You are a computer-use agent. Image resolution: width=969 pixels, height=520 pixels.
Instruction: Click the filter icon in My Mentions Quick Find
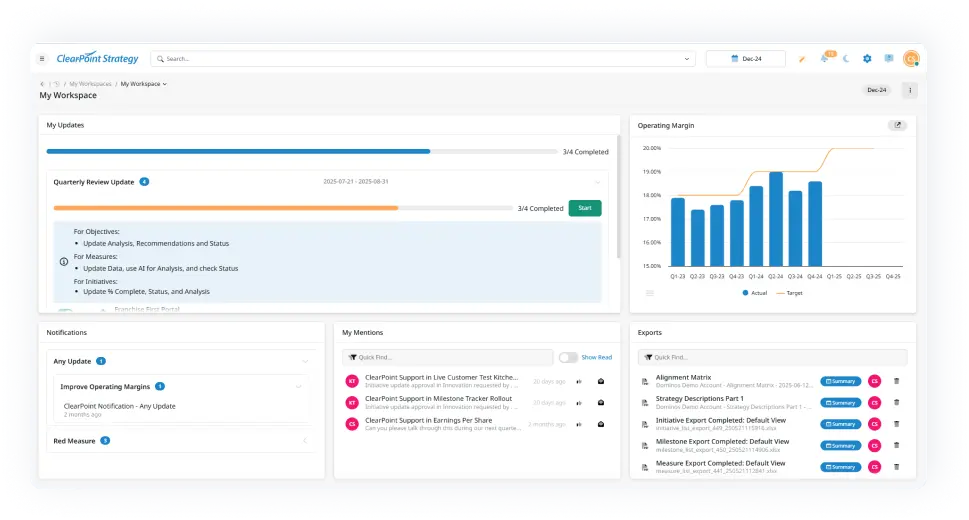pyautogui.click(x=352, y=357)
